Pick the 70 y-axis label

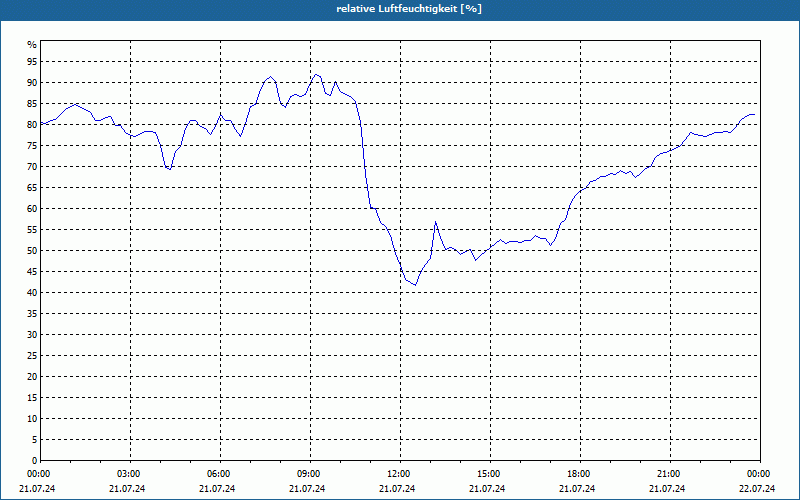(32, 167)
